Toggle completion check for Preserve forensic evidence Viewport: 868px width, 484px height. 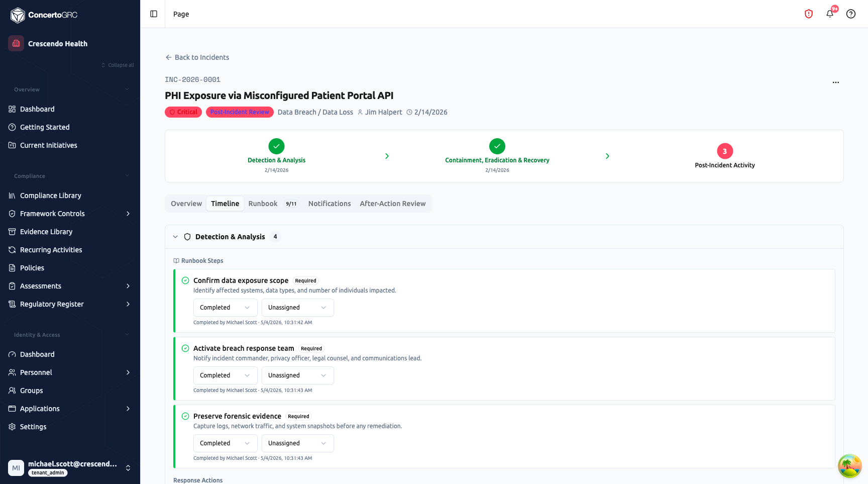185,416
